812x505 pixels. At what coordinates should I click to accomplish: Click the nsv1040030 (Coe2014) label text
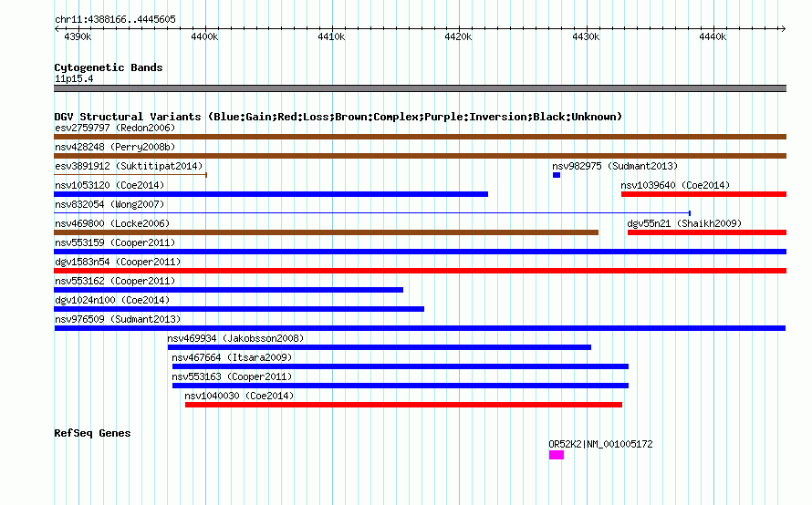(x=239, y=396)
